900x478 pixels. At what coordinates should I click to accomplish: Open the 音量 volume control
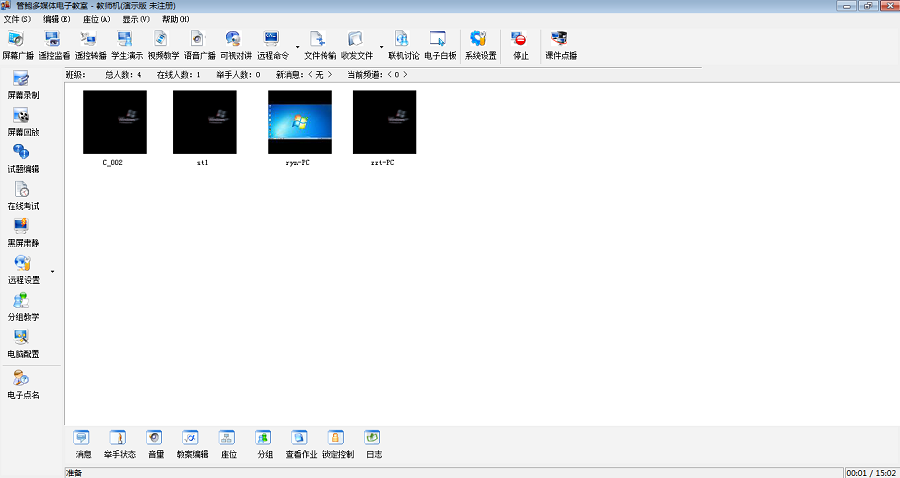[156, 444]
